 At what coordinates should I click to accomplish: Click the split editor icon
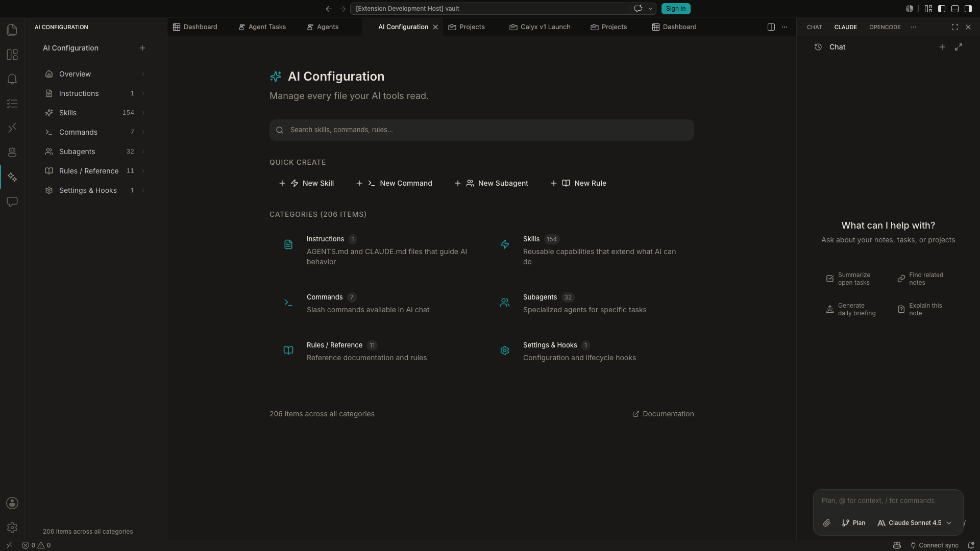click(x=771, y=27)
